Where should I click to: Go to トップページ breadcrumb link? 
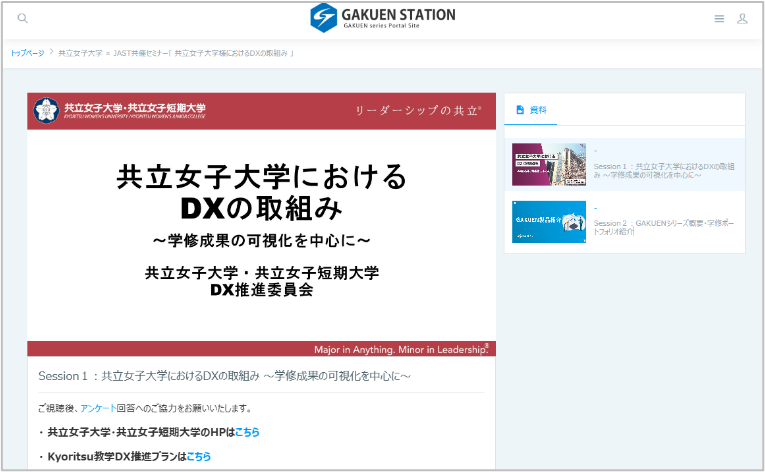point(27,53)
